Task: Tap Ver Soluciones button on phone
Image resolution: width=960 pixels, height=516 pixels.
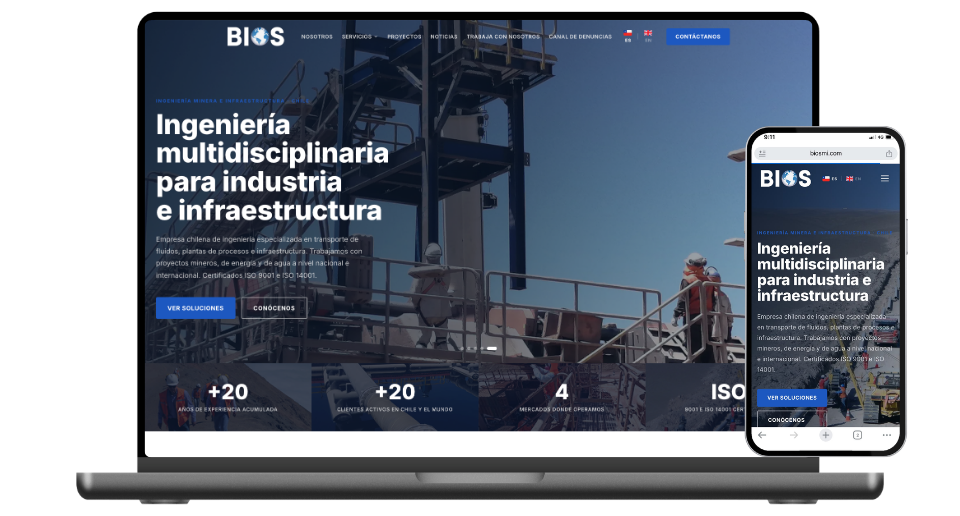Action: click(792, 398)
